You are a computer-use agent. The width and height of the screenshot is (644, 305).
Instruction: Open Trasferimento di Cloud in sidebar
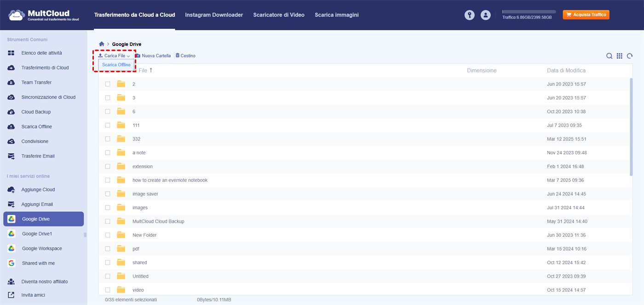click(x=45, y=68)
